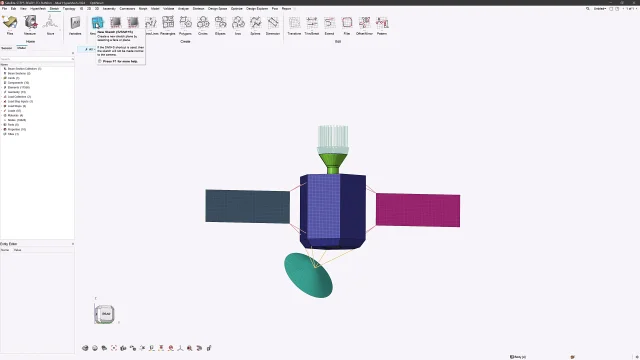Viewport: 640px width, 360px height.
Task: Click the red dashed fit-view icon
Action: pyautogui.click(x=114, y=348)
